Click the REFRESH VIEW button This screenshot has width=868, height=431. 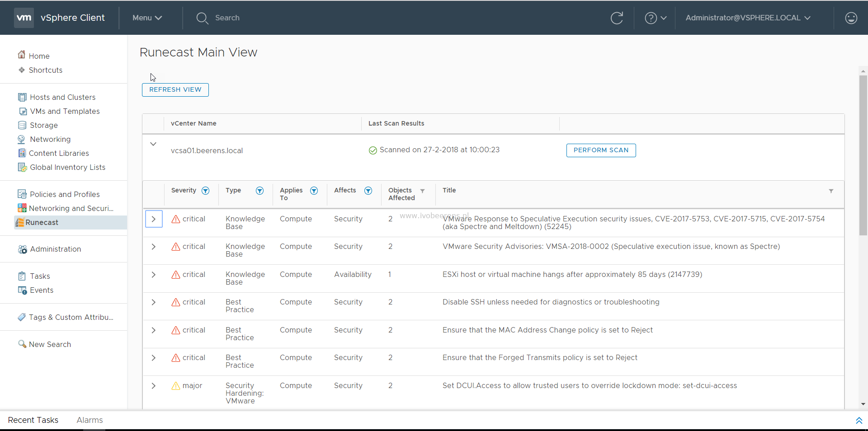pos(175,90)
